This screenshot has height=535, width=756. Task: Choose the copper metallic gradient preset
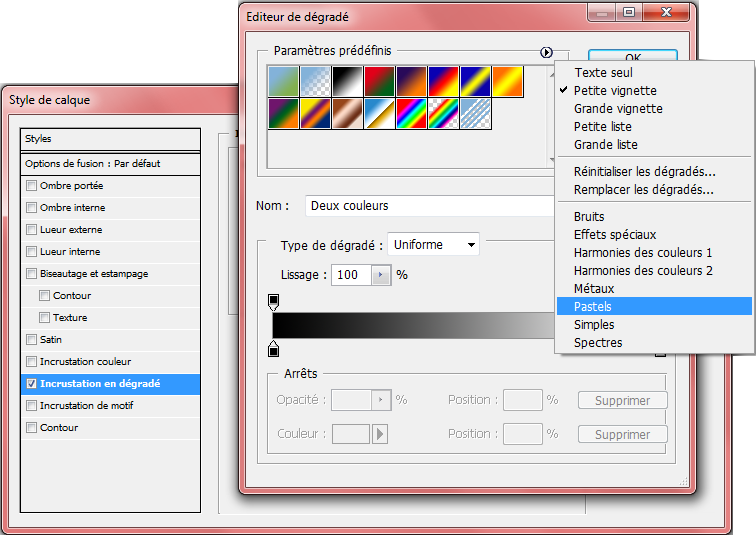[x=347, y=112]
